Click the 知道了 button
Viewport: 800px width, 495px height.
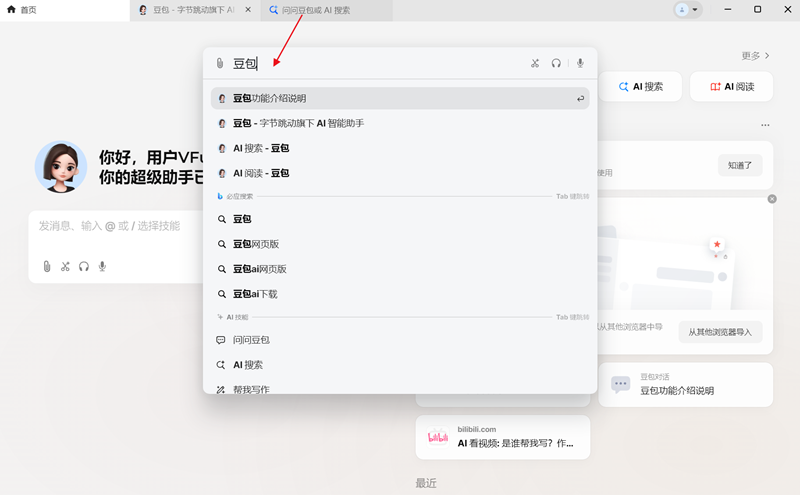point(740,165)
